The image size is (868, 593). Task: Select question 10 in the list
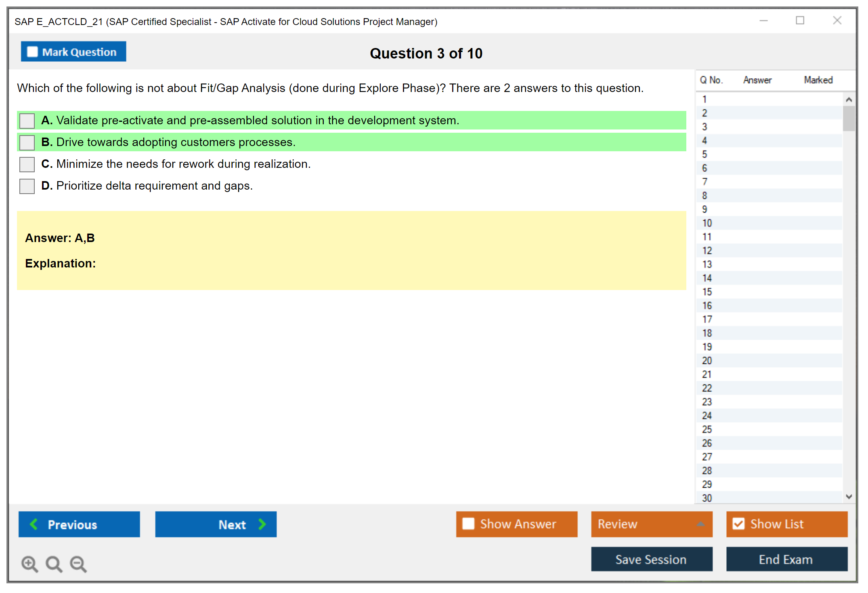tap(707, 223)
